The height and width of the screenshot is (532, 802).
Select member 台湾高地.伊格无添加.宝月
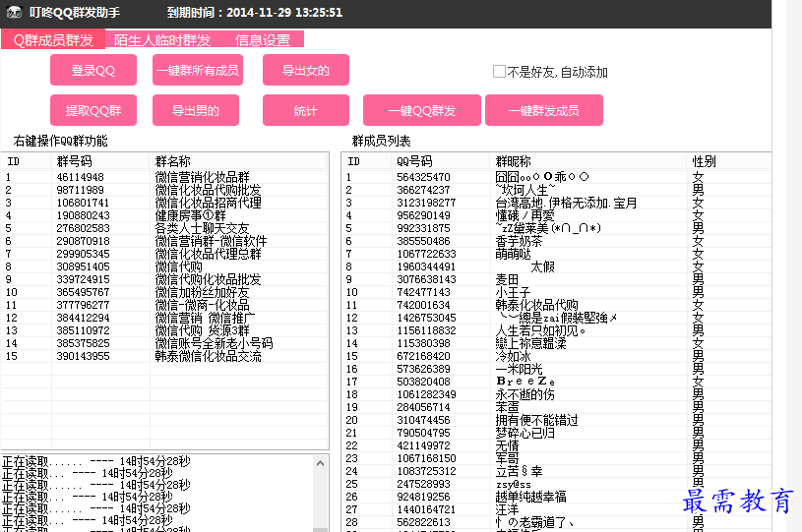click(x=566, y=203)
